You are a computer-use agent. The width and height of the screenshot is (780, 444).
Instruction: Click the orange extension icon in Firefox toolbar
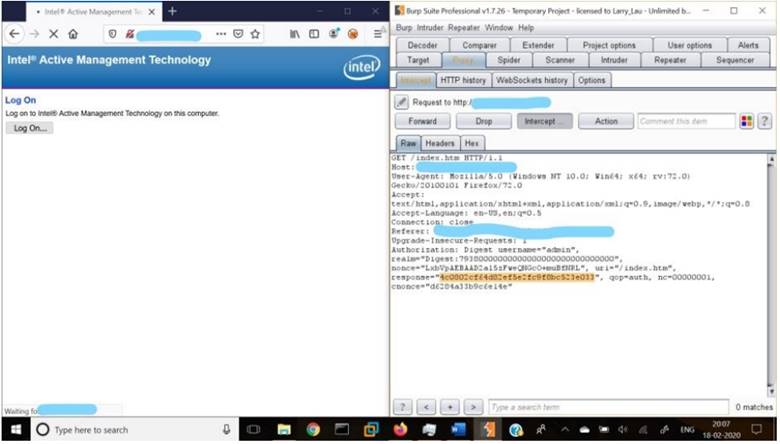click(x=353, y=34)
